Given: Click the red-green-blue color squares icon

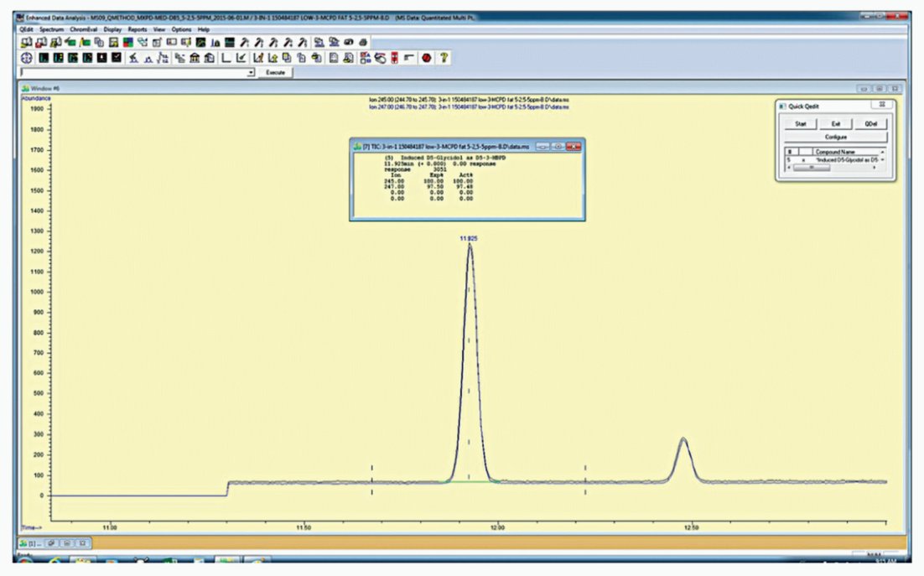Looking at the screenshot, I should coord(128,43).
